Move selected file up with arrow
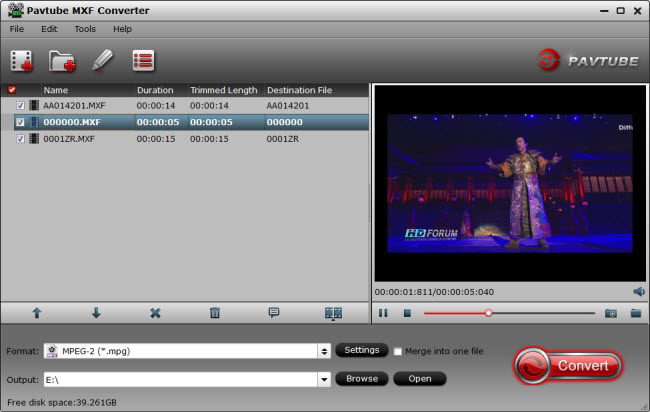 (37, 313)
